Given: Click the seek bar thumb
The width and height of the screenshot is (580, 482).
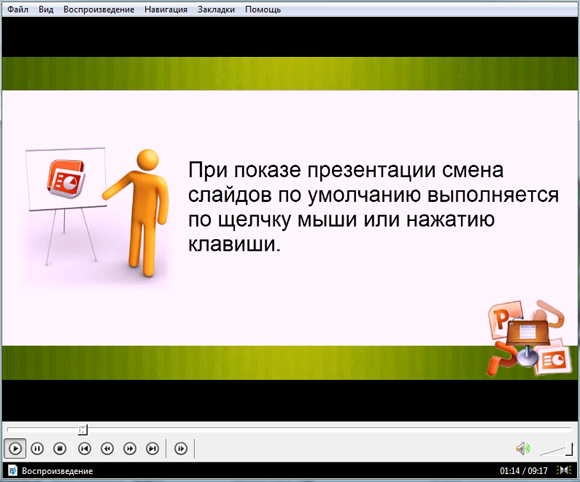Looking at the screenshot, I should (x=83, y=429).
